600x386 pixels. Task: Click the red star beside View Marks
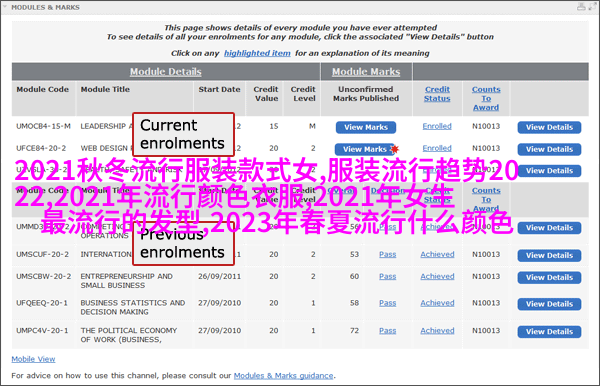coord(395,149)
